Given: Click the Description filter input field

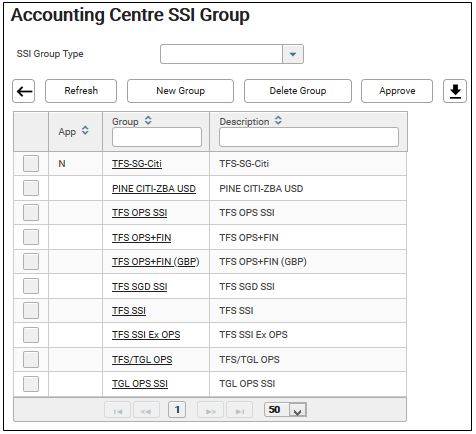Looking at the screenshot, I should tap(309, 137).
